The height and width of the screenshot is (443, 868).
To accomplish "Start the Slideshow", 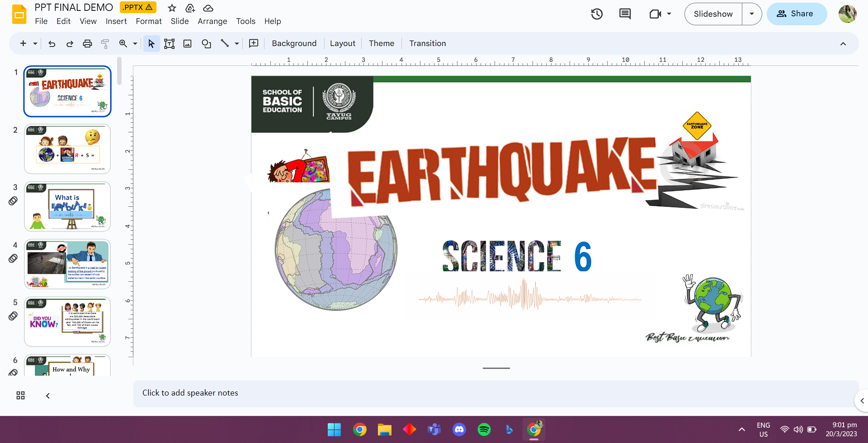I will (x=713, y=14).
